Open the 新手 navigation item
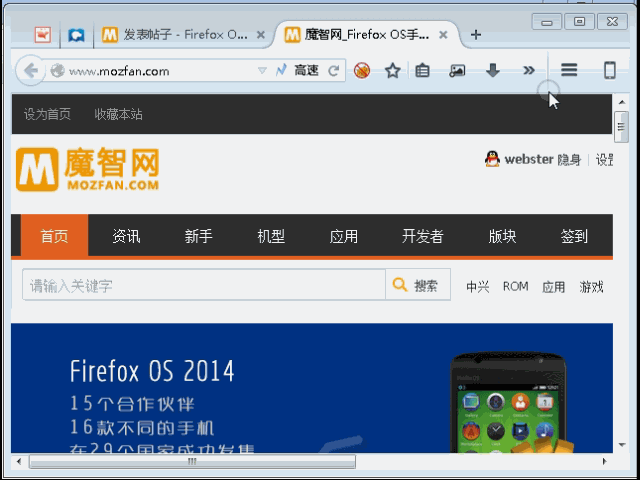Image resolution: width=640 pixels, height=480 pixels. pos(198,236)
